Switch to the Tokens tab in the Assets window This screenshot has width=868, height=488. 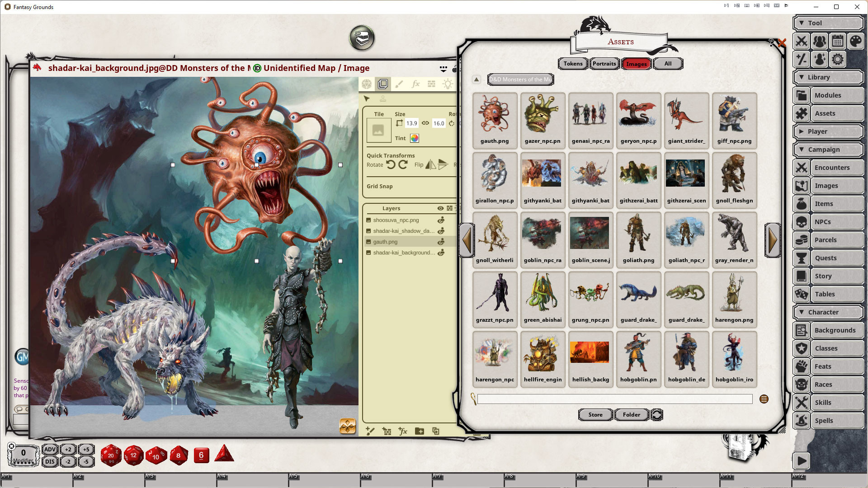click(x=572, y=64)
